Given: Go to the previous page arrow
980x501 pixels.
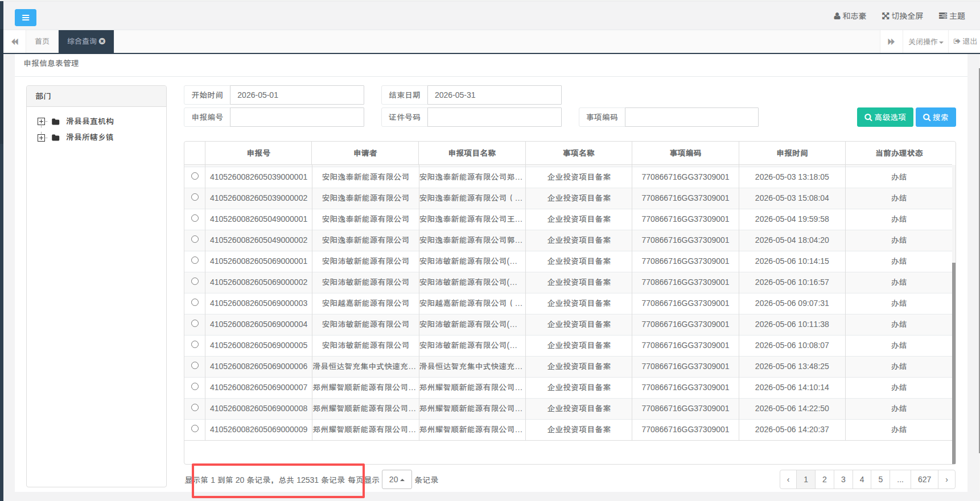Looking at the screenshot, I should (788, 479).
